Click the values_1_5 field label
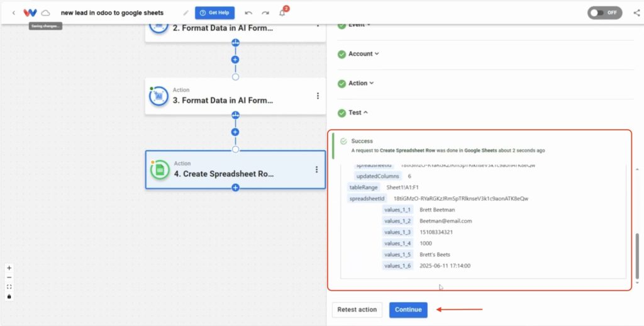The image size is (644, 326). tap(397, 254)
